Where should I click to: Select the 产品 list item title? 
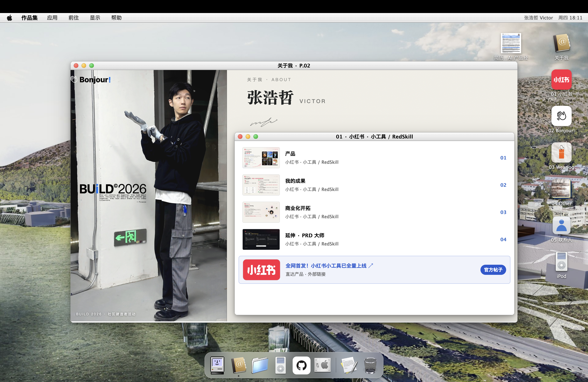290,154
